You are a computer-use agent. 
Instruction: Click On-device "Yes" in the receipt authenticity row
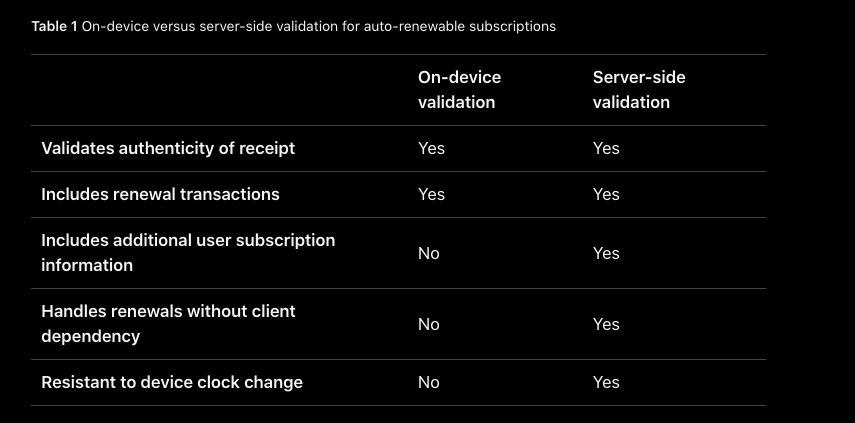pyautogui.click(x=431, y=149)
